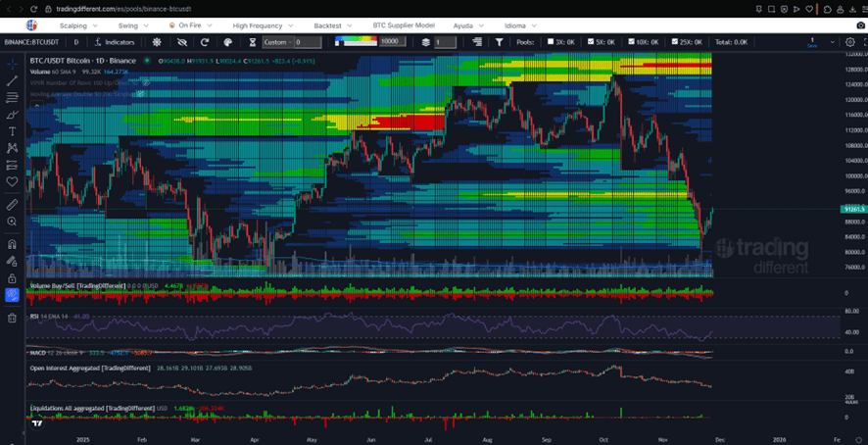Uncheck the 5X pools checkbox
The width and height of the screenshot is (868, 445).
[591, 41]
